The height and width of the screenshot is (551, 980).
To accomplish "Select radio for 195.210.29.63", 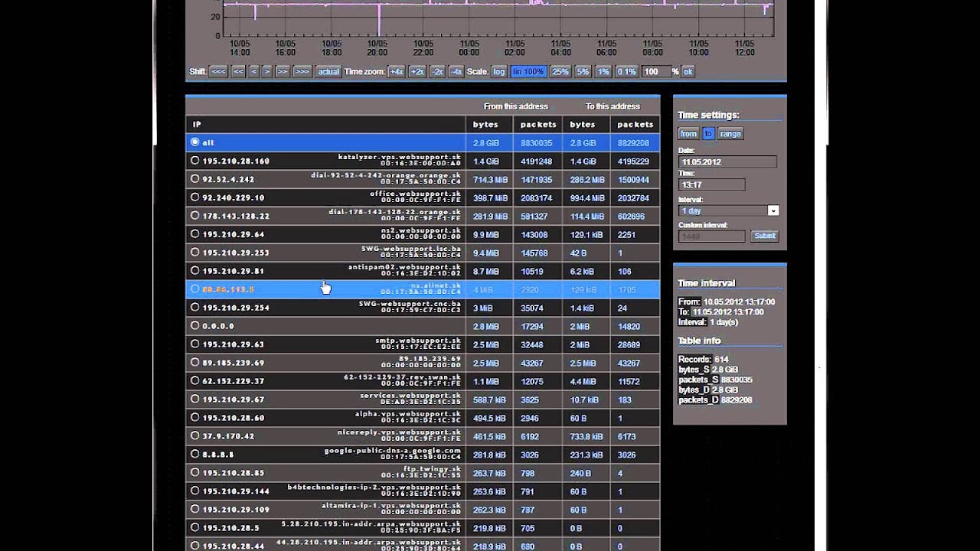I will point(194,344).
